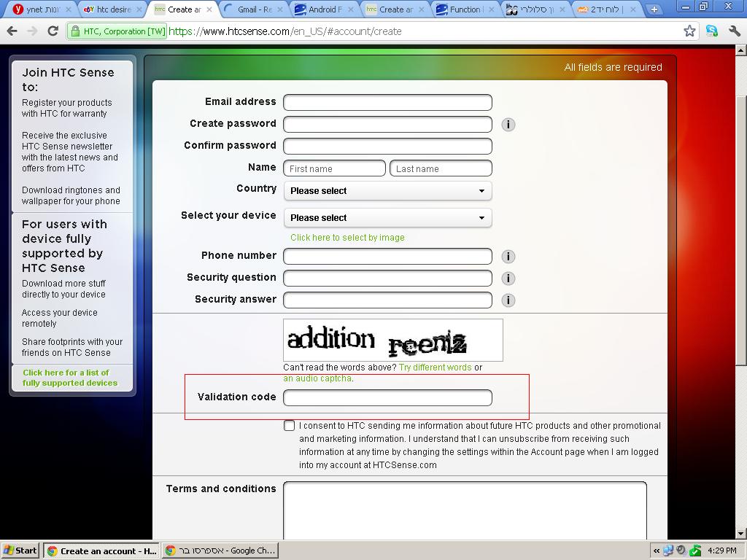
Task: Open Chrome wrench settings menu
Action: pyautogui.click(x=734, y=31)
